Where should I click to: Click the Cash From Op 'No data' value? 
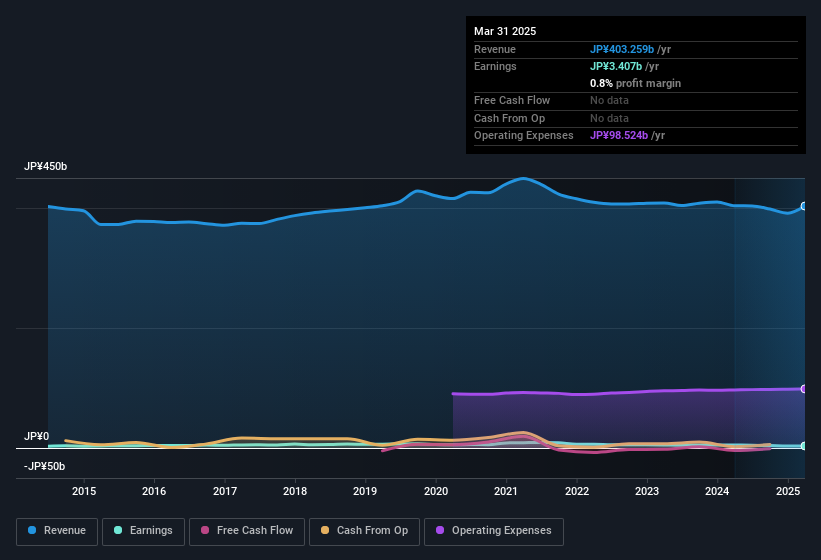pyautogui.click(x=609, y=118)
